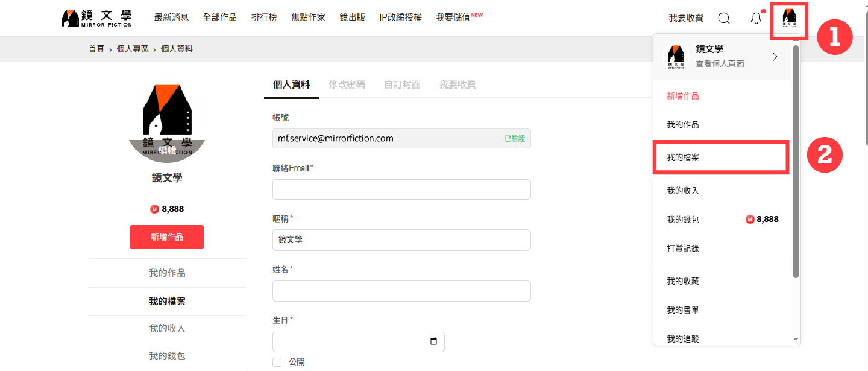Viewport: 868px width, 371px height.
Task: Click into the 聯絡Email input field
Action: [x=401, y=189]
